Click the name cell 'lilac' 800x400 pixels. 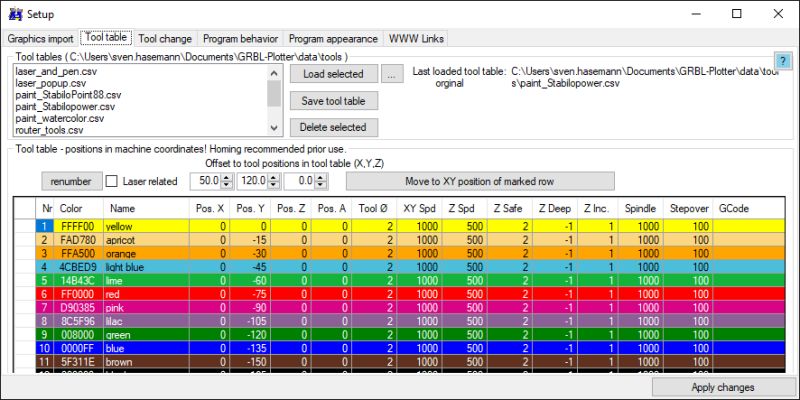146,321
